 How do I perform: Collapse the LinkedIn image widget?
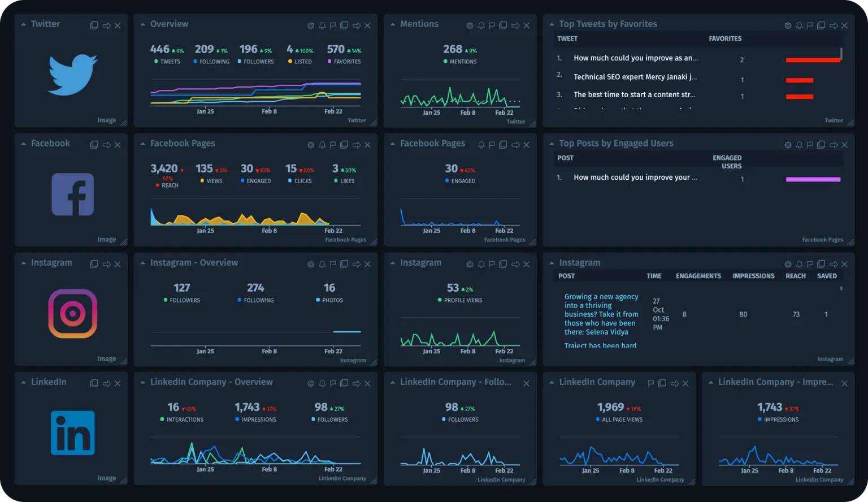(24, 382)
